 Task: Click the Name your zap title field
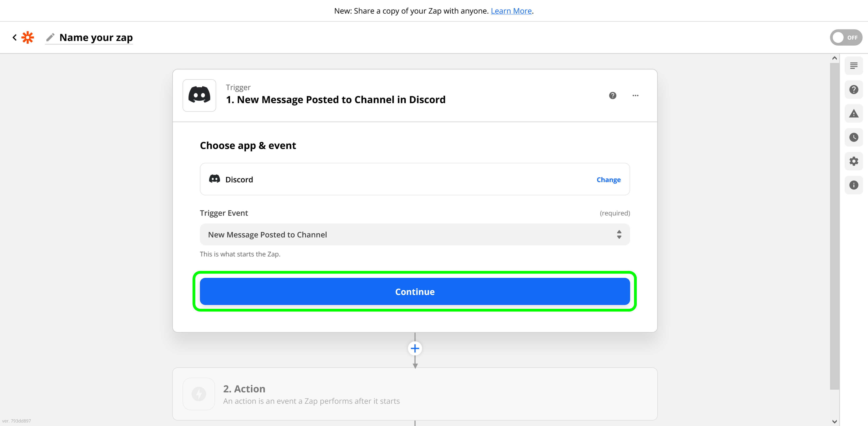pos(96,37)
